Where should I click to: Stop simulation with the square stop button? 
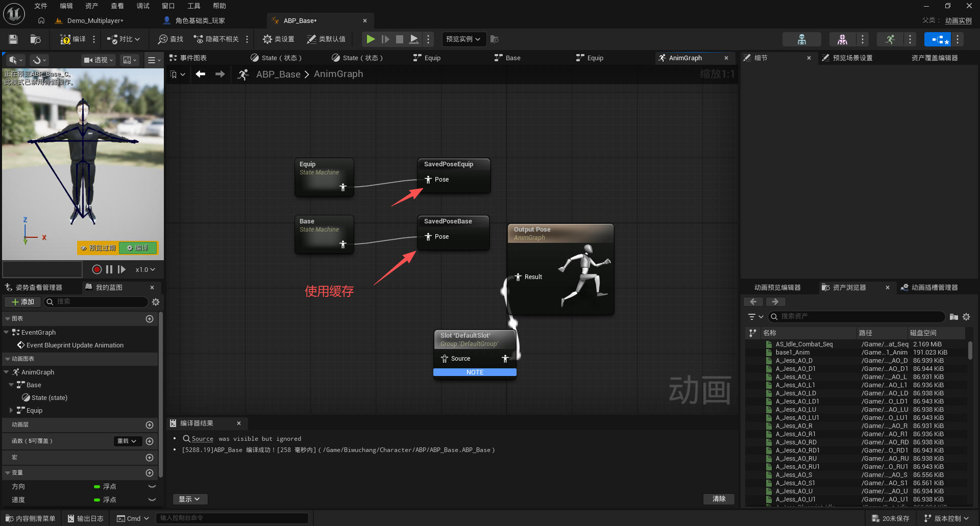[x=400, y=39]
